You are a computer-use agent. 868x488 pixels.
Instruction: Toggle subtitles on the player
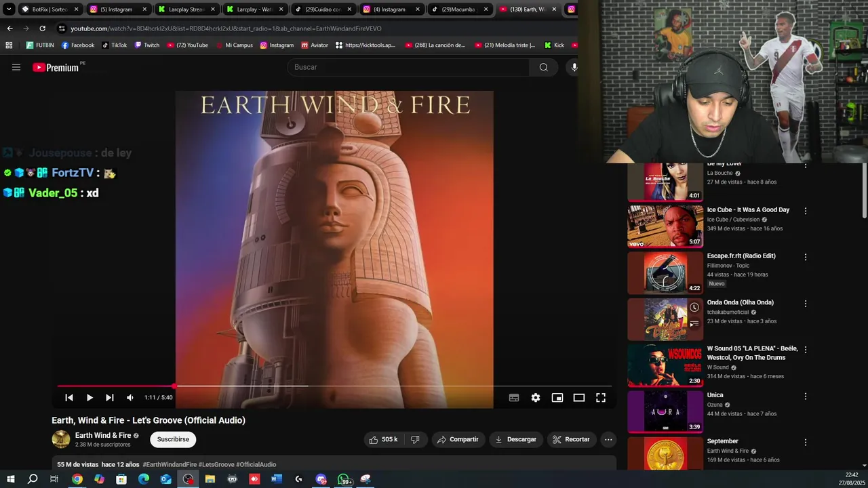point(514,398)
